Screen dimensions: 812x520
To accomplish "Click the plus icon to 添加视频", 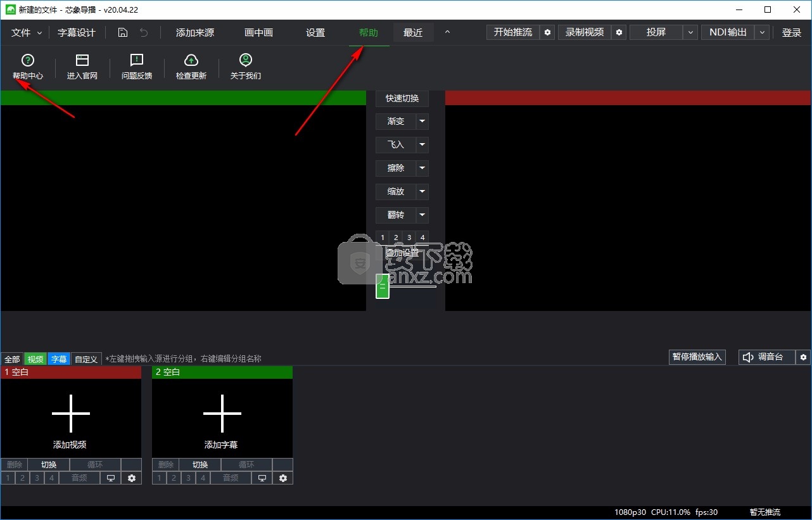I will coord(71,414).
